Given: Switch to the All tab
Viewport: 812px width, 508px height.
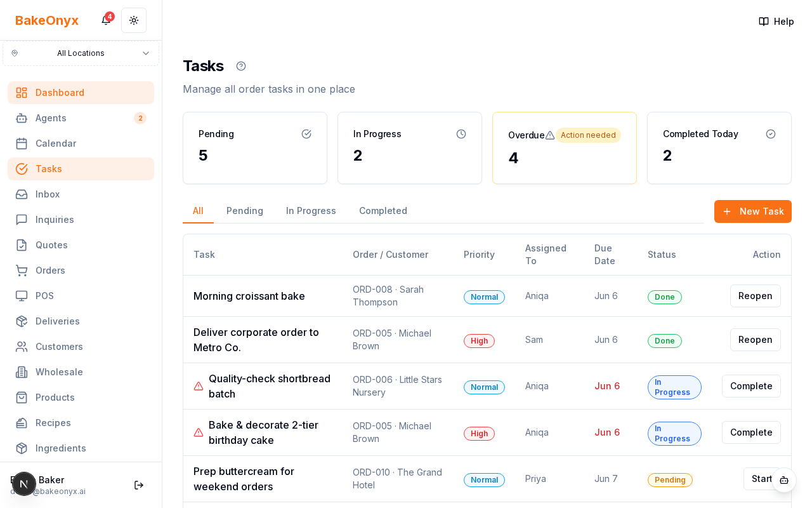Looking at the screenshot, I should 198,211.
